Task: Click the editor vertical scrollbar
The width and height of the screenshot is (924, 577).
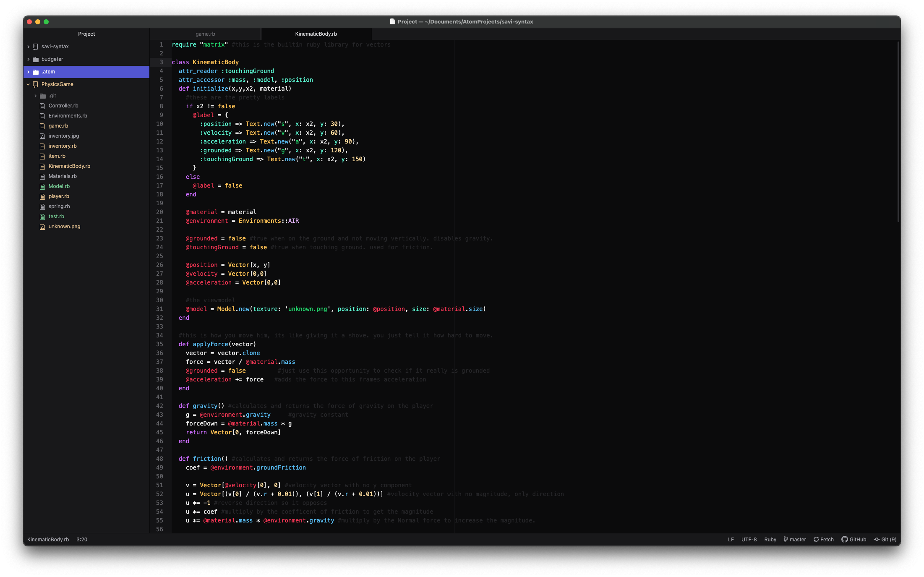Action: [x=898, y=131]
